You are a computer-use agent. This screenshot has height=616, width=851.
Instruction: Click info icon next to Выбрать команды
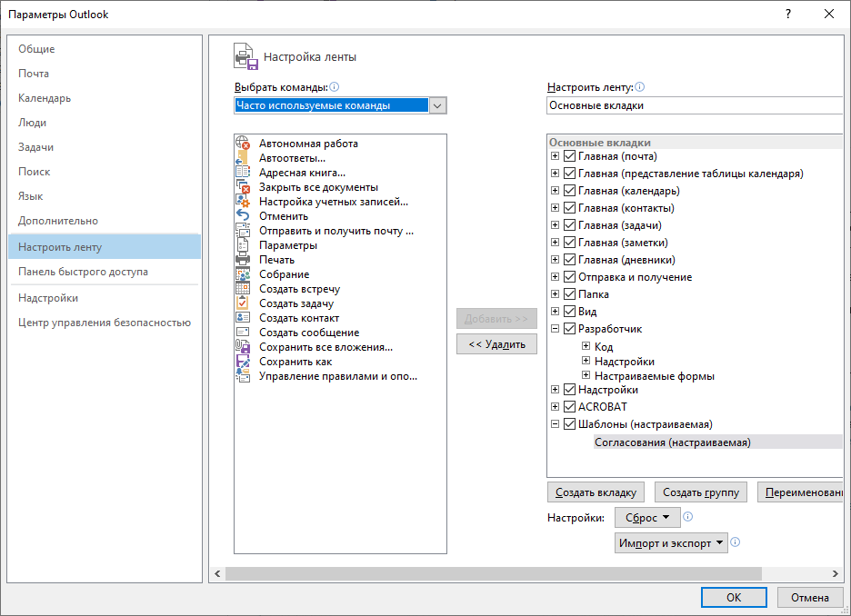tap(335, 86)
